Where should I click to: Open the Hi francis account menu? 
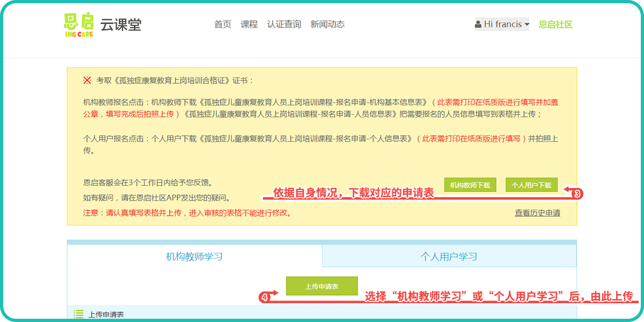[x=502, y=25]
